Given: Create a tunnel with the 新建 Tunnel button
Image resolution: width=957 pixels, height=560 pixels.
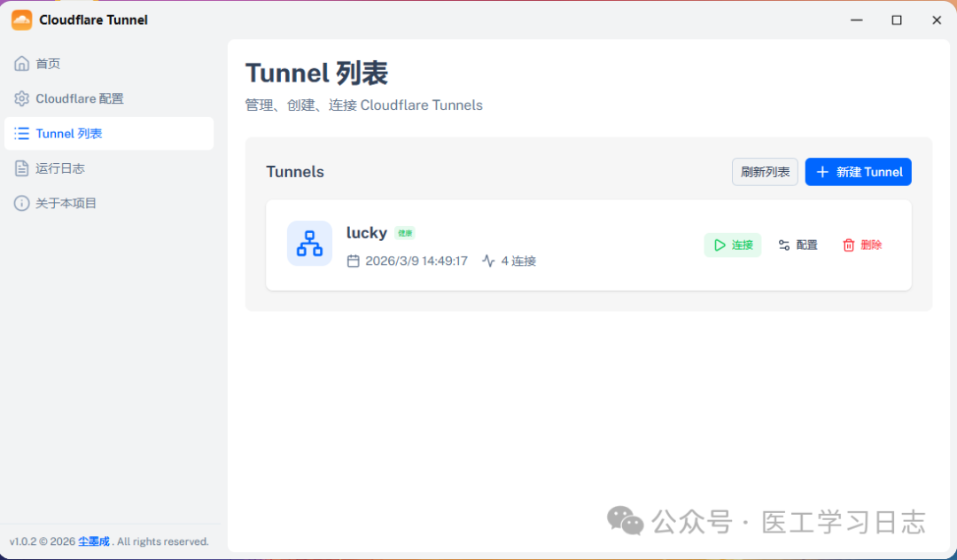Looking at the screenshot, I should (x=858, y=172).
